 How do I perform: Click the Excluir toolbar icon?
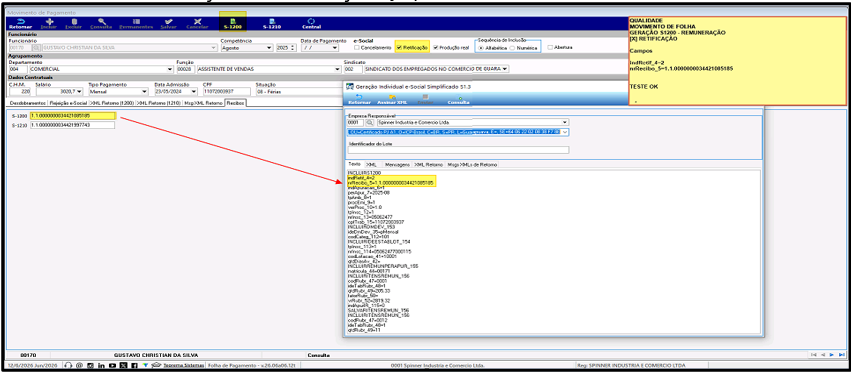pos(73,23)
